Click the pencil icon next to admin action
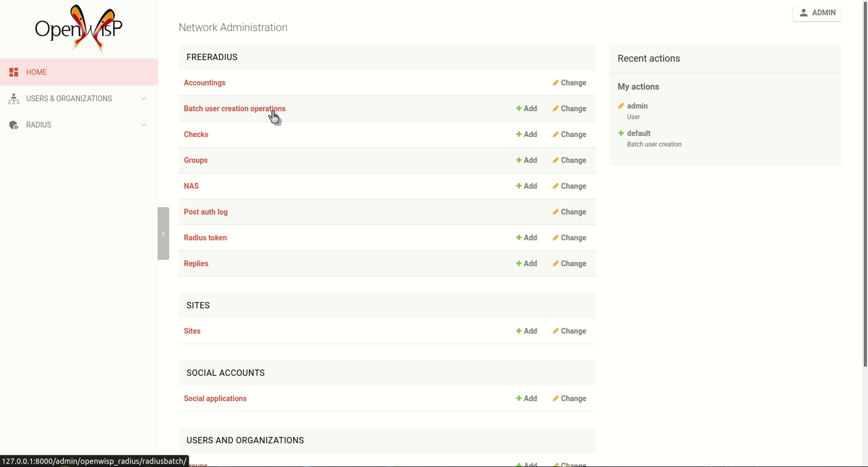 tap(621, 106)
